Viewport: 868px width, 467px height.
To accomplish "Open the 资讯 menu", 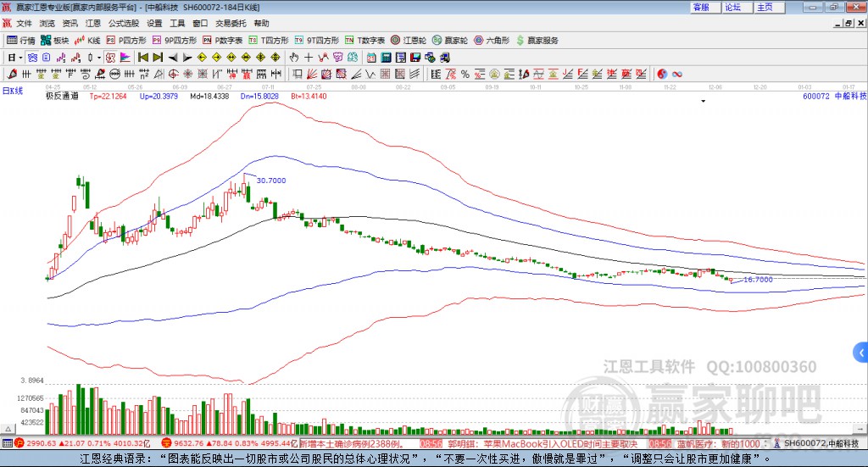I will click(70, 23).
